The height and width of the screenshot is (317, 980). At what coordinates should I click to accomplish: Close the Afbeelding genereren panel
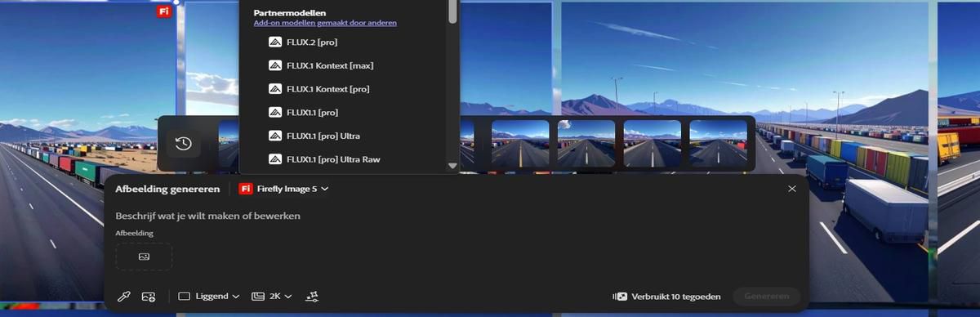point(791,189)
